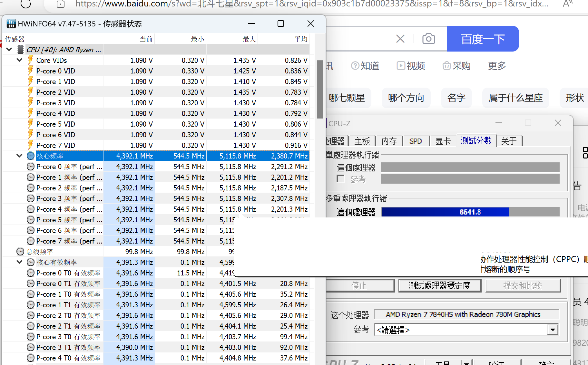Open Baidu 知道 category
The width and height of the screenshot is (588, 365).
point(365,66)
